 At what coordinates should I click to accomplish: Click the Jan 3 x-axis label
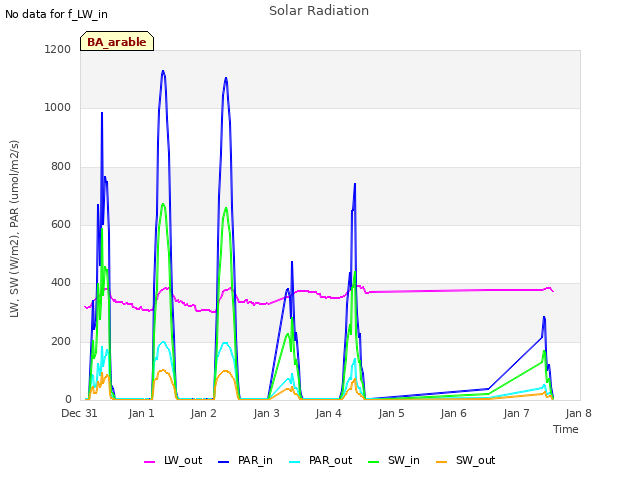point(266,413)
